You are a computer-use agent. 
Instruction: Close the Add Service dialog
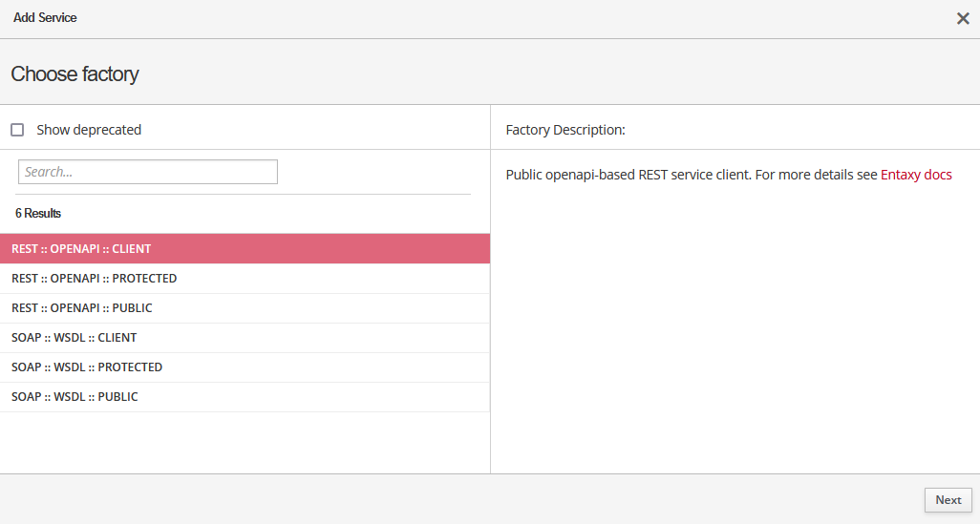963,18
